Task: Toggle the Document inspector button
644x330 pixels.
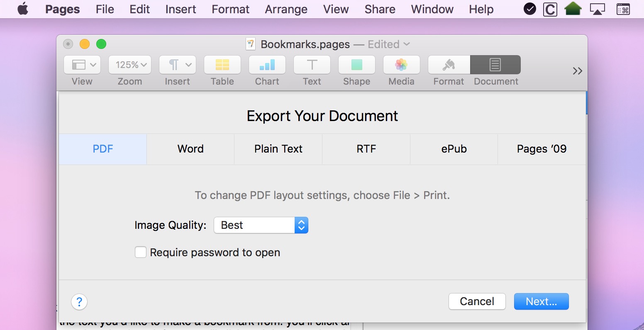Action: 495,65
